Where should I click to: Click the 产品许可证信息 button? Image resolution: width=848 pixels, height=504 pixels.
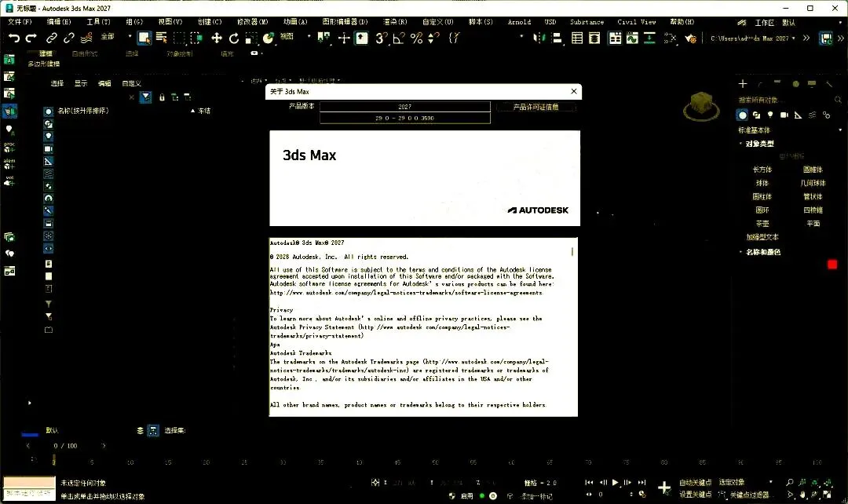[x=535, y=107]
